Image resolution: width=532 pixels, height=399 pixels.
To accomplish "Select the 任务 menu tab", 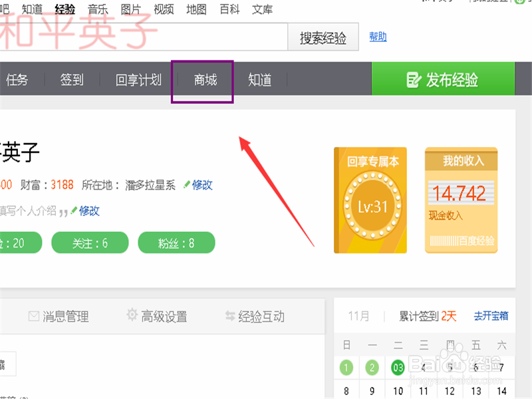I will pos(17,80).
